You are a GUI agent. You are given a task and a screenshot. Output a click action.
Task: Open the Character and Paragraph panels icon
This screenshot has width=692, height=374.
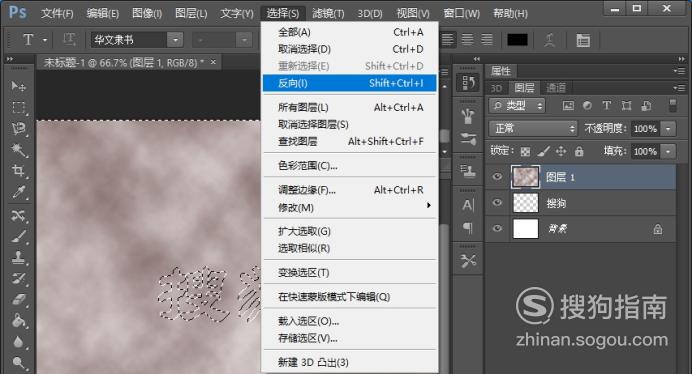[x=583, y=40]
